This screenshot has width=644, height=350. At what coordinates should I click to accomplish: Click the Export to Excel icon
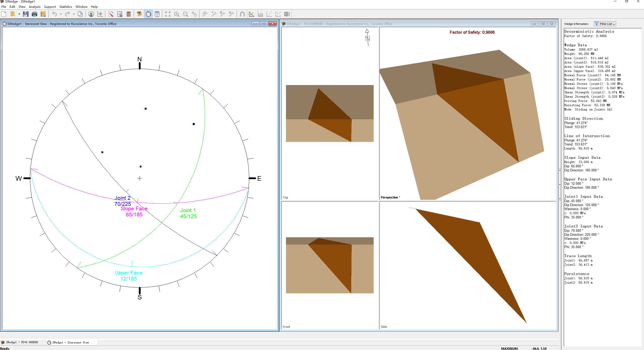pyautogui.click(x=287, y=14)
